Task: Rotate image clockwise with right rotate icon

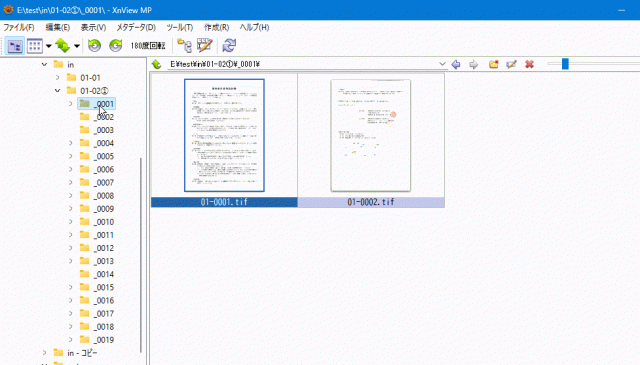Action: coord(116,46)
